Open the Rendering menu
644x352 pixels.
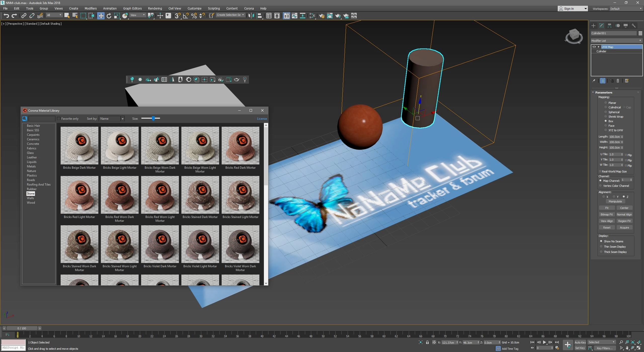coord(155,8)
